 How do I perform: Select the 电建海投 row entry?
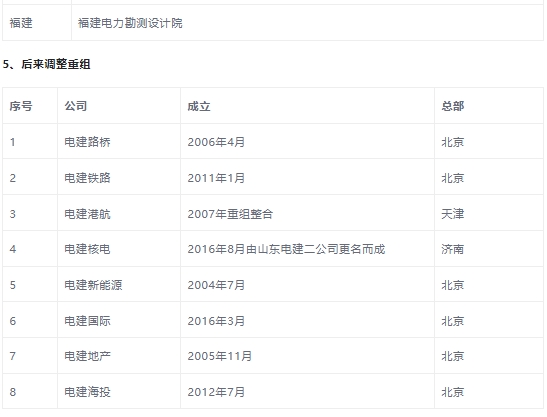(87, 392)
